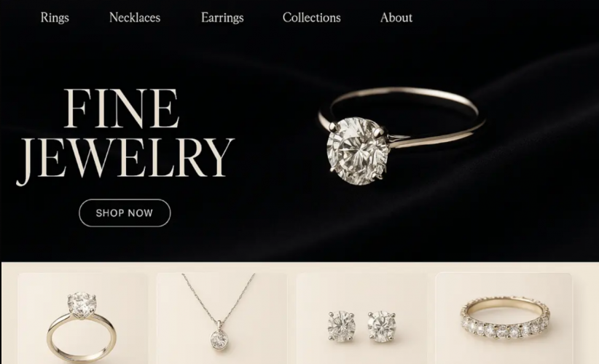Open the solitaire ring product card

coord(82,319)
